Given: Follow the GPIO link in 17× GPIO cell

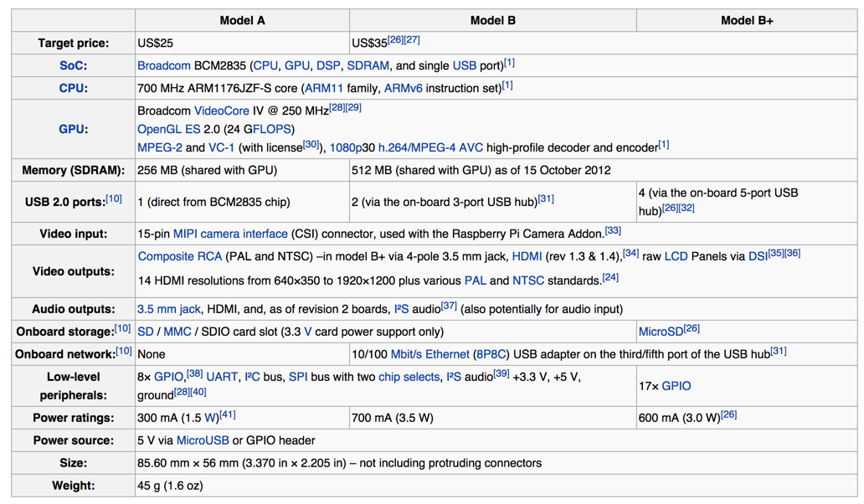Looking at the screenshot, I should 676,386.
